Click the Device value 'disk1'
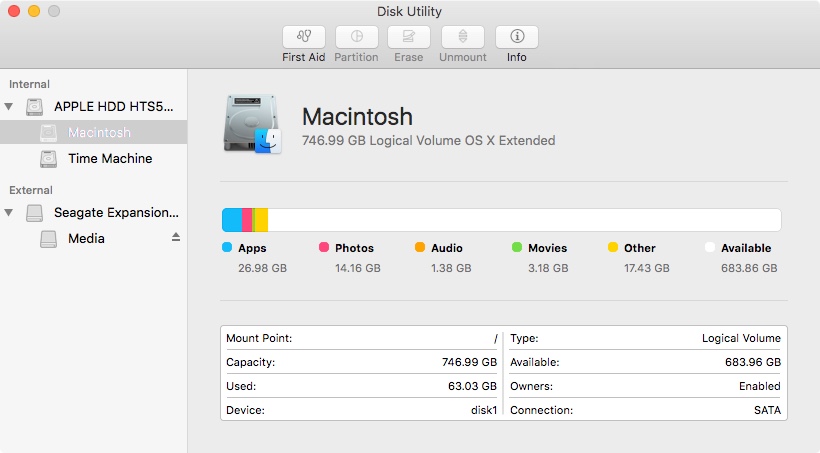The height and width of the screenshot is (453, 820). (x=484, y=411)
